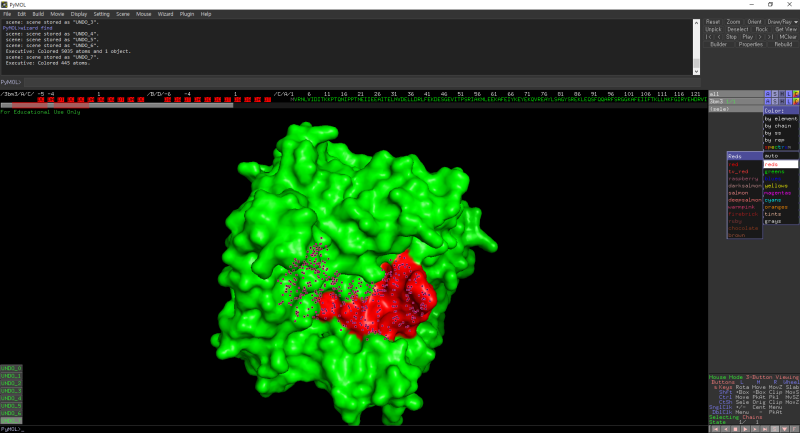The image size is (800, 433).
Task: Expand the 'yellows' color submenu
Action: pyautogui.click(x=781, y=186)
